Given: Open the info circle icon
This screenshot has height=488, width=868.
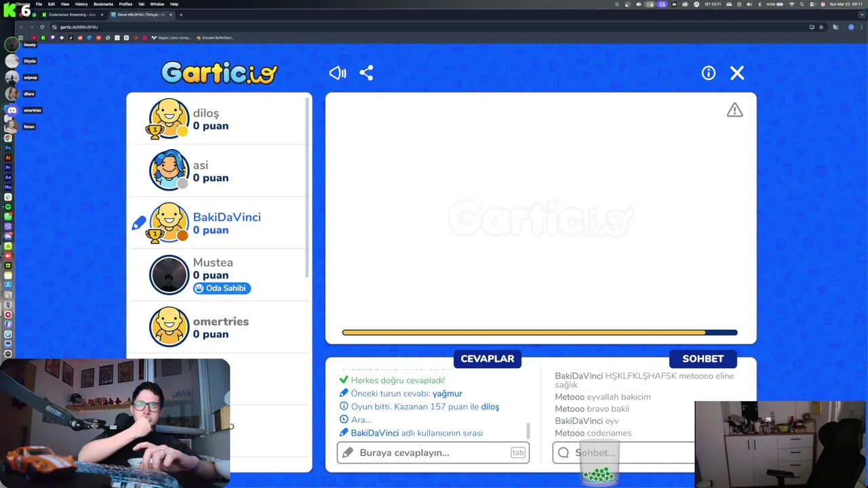Looking at the screenshot, I should (x=709, y=73).
